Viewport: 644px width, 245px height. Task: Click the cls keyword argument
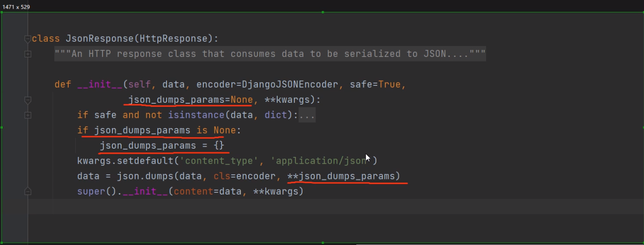click(222, 176)
